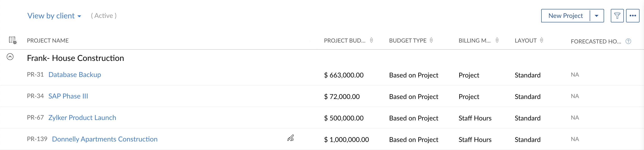Click the New Project button

pos(565,16)
